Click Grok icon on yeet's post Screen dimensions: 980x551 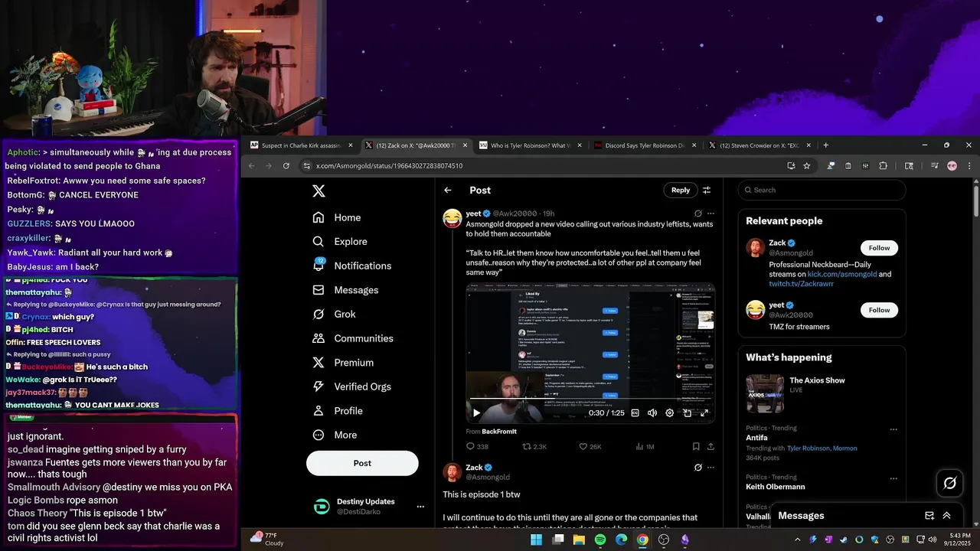(697, 214)
